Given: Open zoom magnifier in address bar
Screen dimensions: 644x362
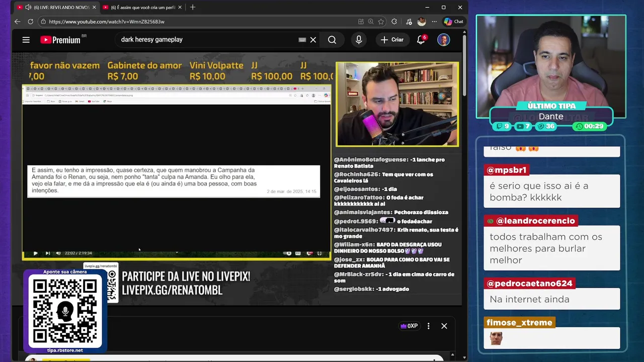Looking at the screenshot, I should tap(371, 22).
